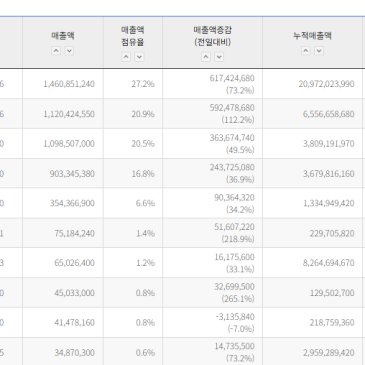Click the -3,135,840 (-7.0%) change cell
This screenshot has height=365, width=365.
click(212, 323)
